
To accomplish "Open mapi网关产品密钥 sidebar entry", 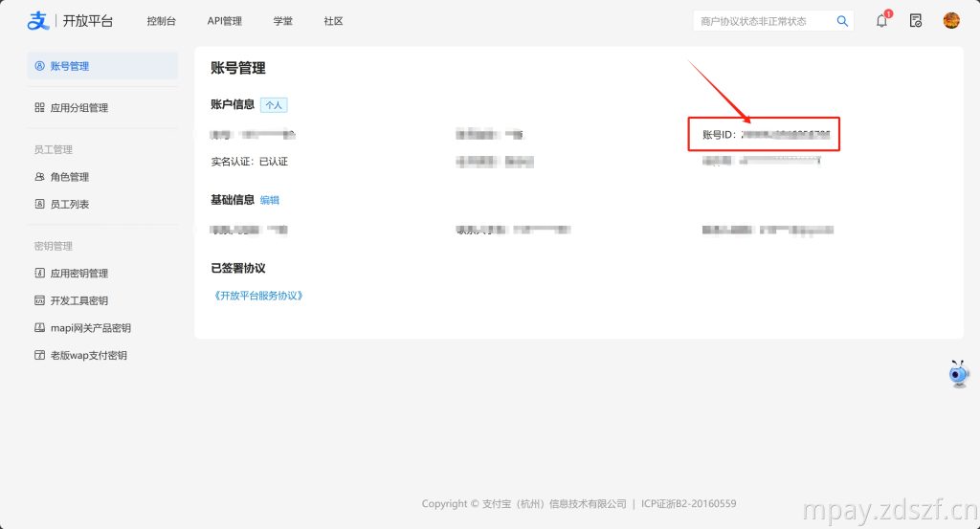I will pyautogui.click(x=90, y=328).
